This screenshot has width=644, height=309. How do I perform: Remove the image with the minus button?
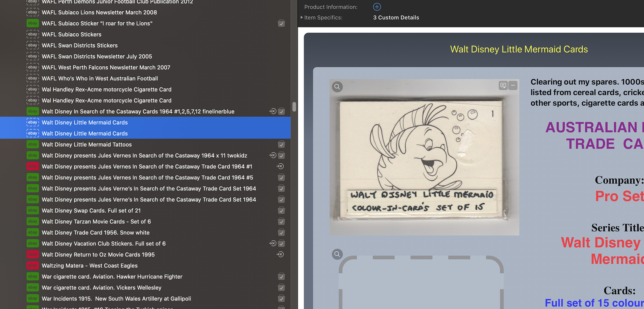point(513,85)
